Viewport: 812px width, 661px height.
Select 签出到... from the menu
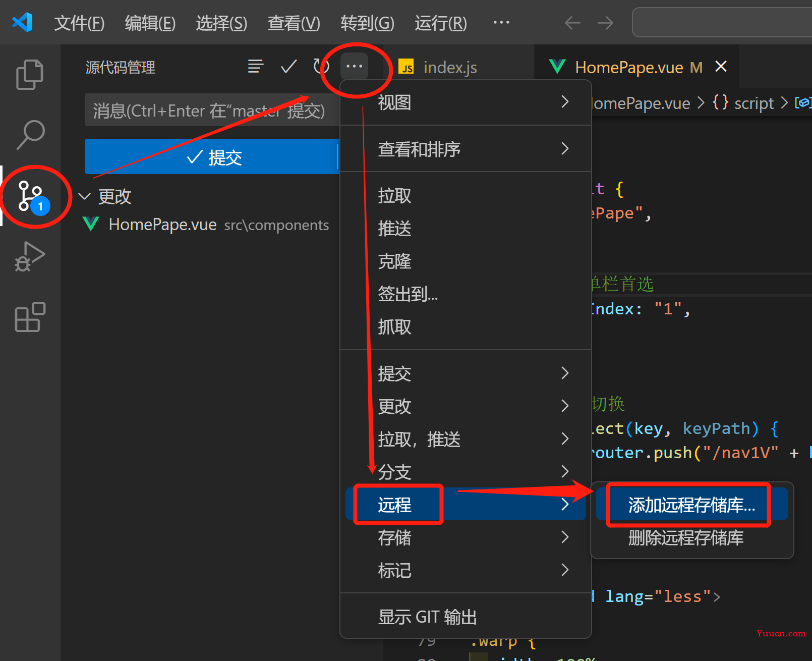point(466,294)
